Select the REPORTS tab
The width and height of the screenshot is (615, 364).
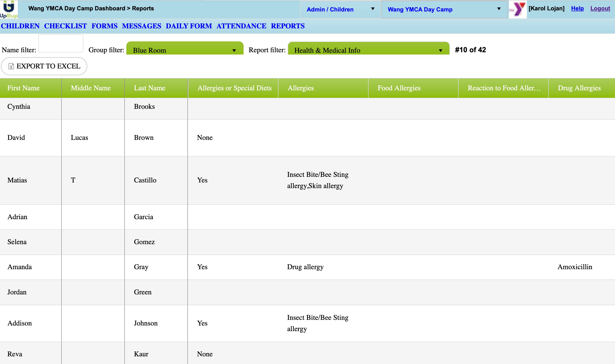coord(287,26)
